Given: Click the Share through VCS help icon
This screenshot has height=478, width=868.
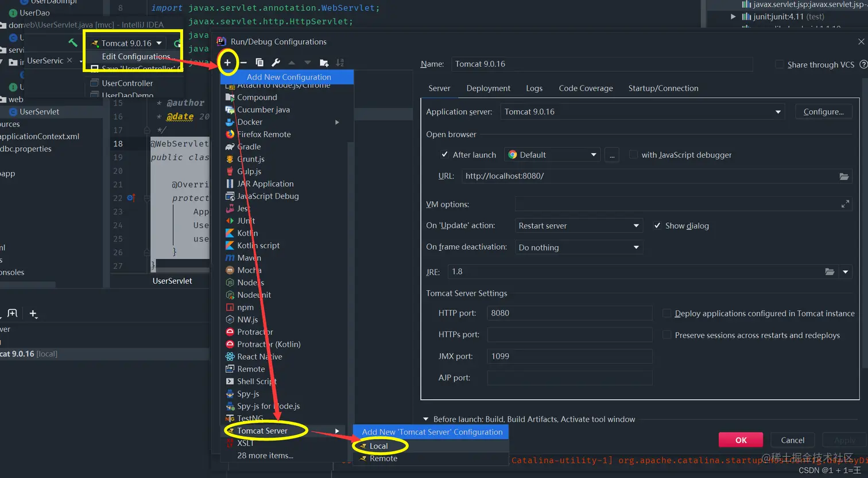Looking at the screenshot, I should pyautogui.click(x=863, y=64).
